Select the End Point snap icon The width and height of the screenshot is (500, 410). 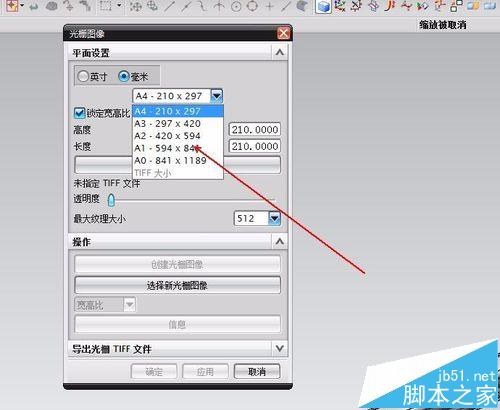(170, 6)
